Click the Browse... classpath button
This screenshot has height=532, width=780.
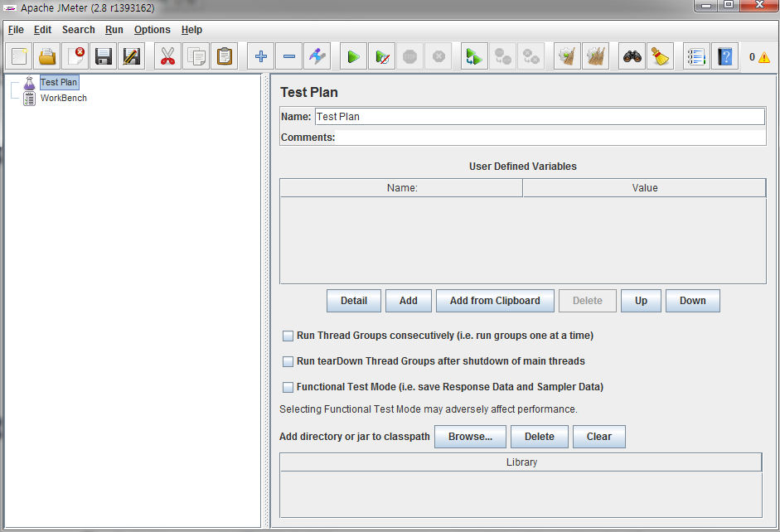pyautogui.click(x=470, y=437)
